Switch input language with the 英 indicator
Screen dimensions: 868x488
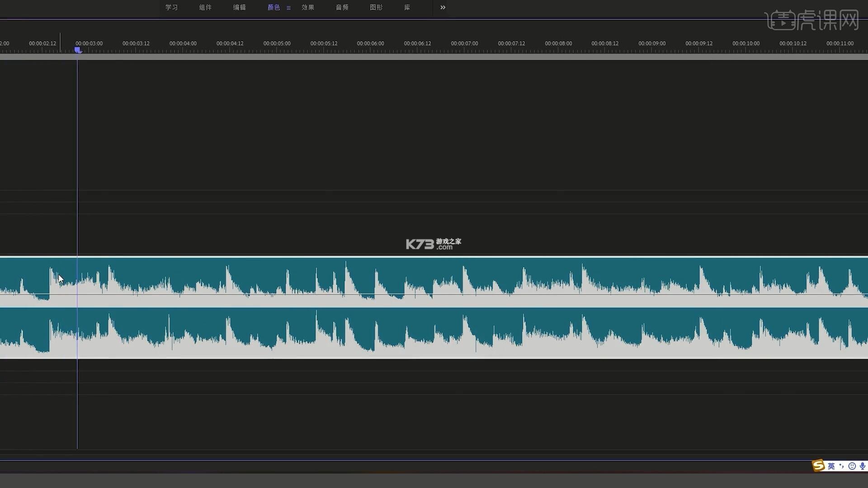831,466
